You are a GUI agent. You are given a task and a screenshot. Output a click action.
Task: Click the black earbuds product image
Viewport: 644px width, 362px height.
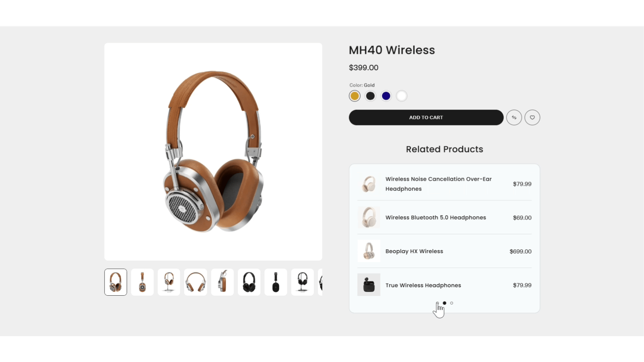[x=369, y=285]
